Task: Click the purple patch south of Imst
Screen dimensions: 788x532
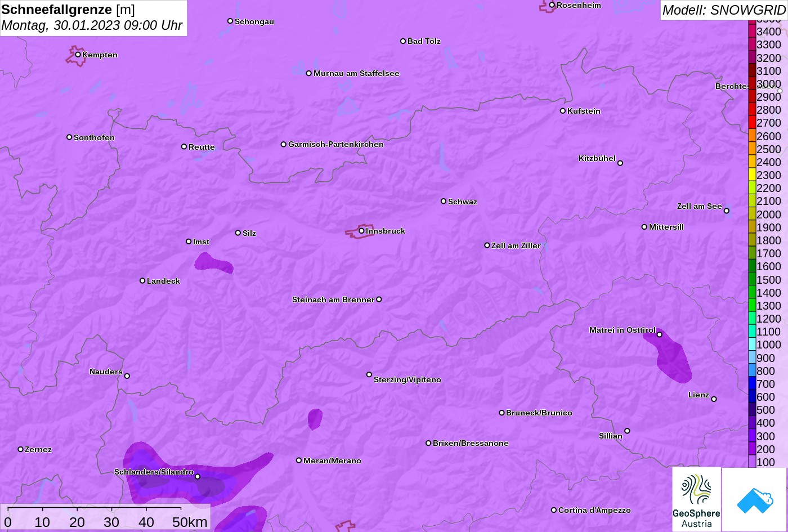Action: point(213,263)
